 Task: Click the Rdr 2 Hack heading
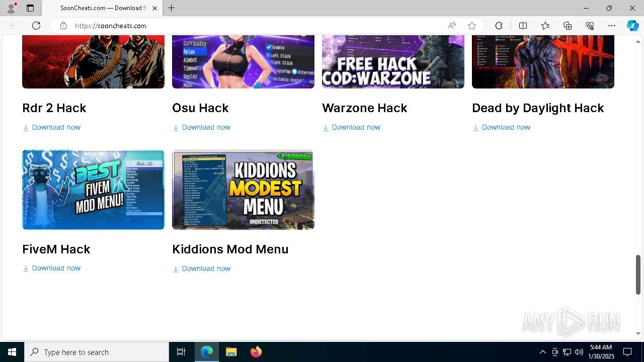[x=54, y=108]
